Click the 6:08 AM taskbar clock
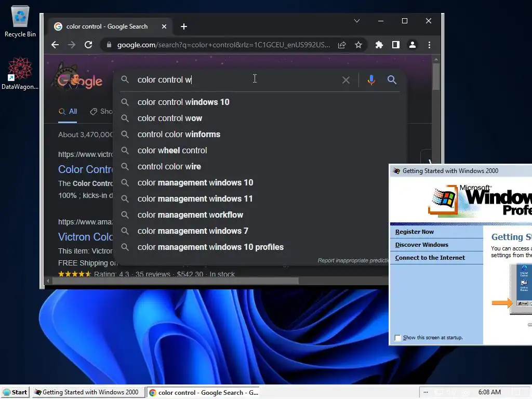This screenshot has width=532, height=399. click(489, 392)
